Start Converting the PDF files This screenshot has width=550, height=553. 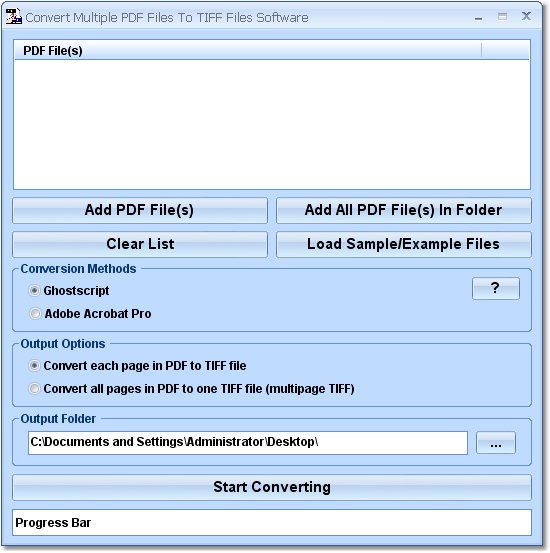coord(272,487)
